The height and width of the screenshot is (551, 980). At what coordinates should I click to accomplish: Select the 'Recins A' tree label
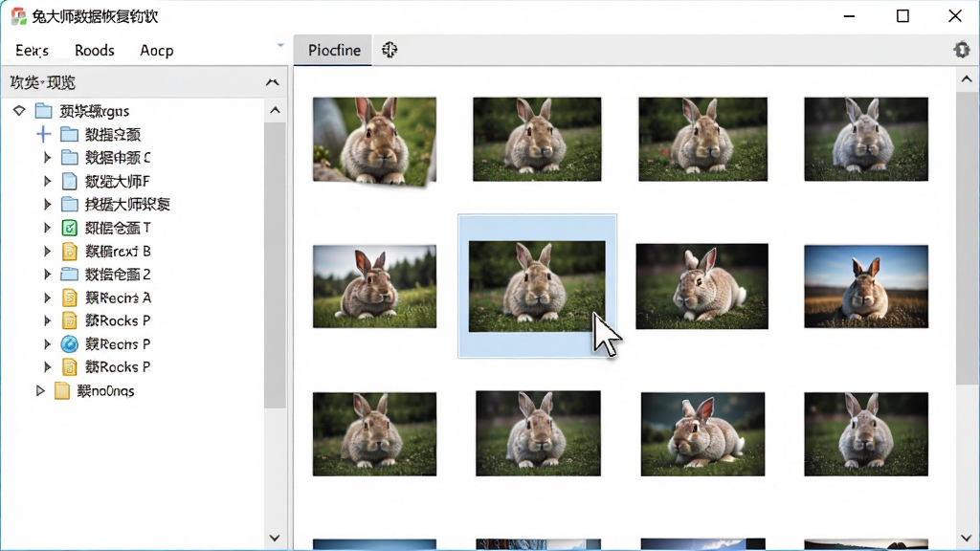118,298
